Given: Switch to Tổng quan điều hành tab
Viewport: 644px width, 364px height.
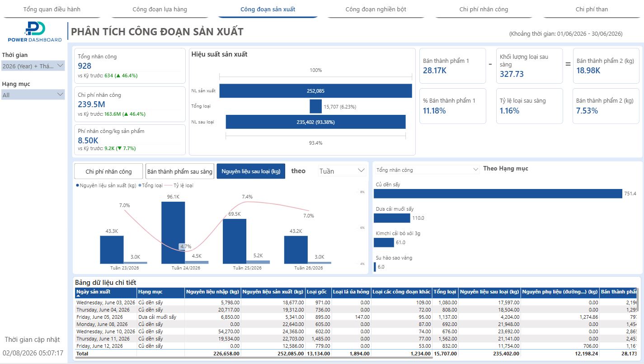Looking at the screenshot, I should (x=52, y=9).
